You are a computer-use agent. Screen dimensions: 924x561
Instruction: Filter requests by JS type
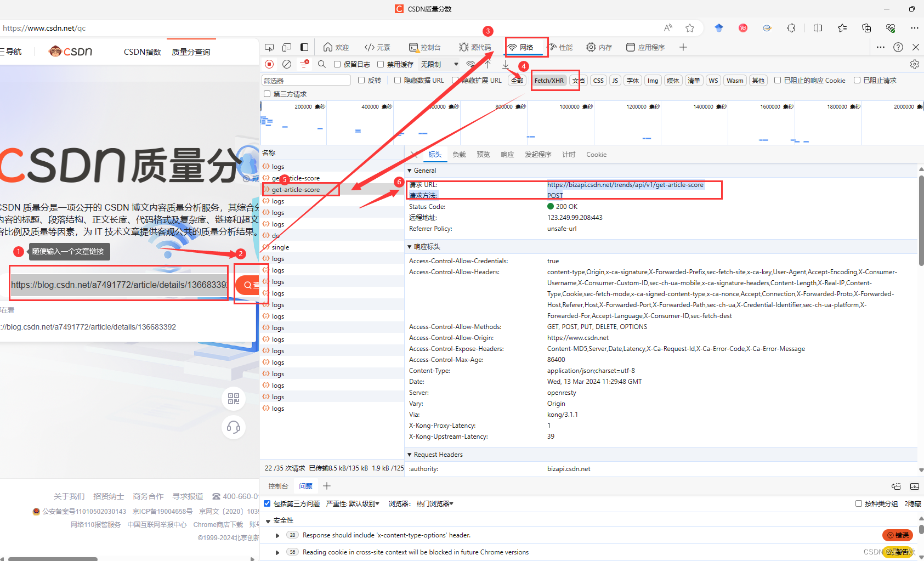click(x=615, y=81)
